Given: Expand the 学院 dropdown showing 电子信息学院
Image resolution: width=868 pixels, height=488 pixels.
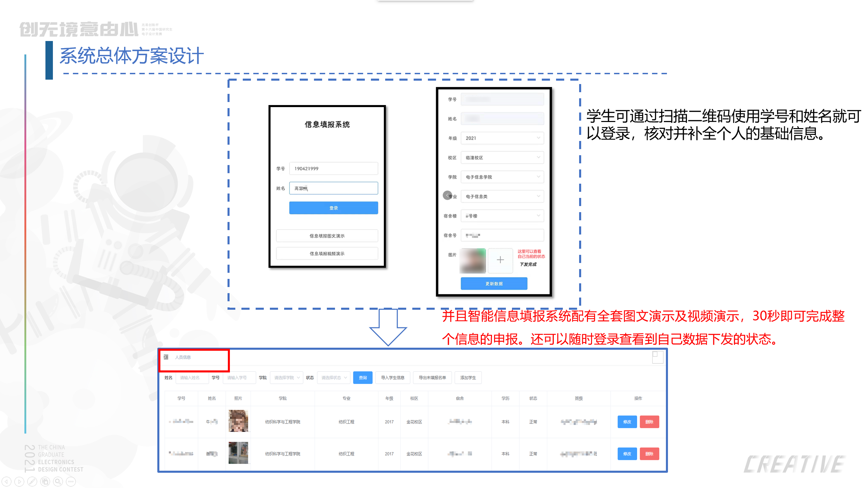Looking at the screenshot, I should (x=502, y=177).
